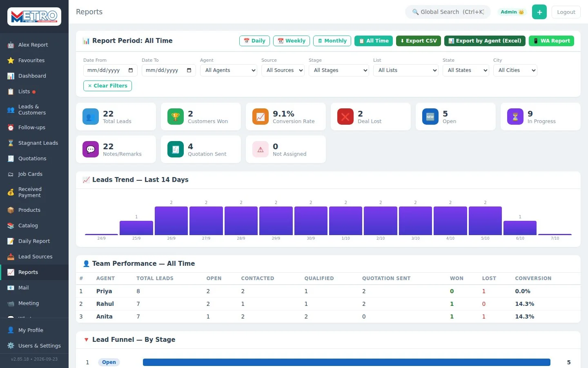Open Quotations in the sidebar
This screenshot has height=368, width=588.
pos(34,159)
